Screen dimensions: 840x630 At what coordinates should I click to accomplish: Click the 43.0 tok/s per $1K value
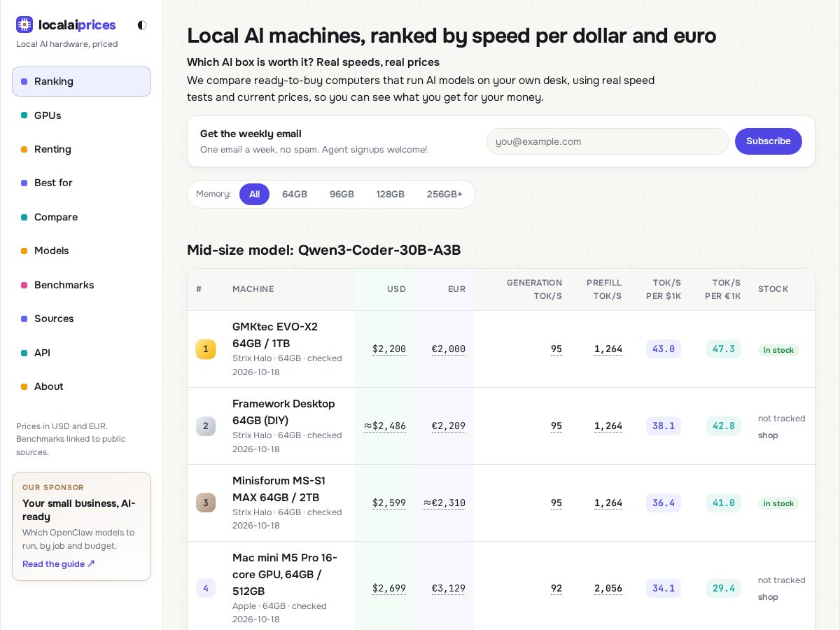click(664, 349)
